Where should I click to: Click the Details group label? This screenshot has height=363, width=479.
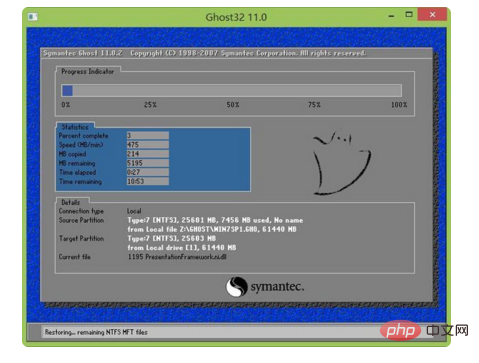click(71, 202)
